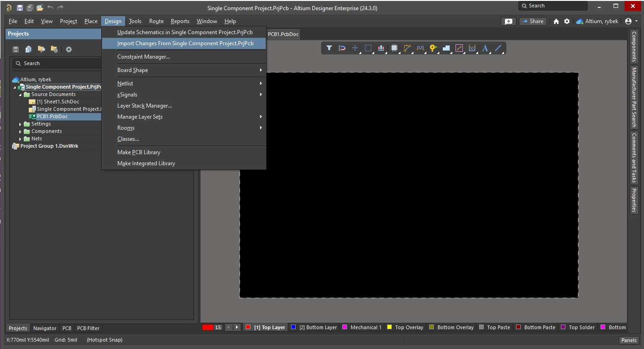Screen dimensions: 644x349
Task: Click the selection filter funnel icon
Action: (x=329, y=48)
